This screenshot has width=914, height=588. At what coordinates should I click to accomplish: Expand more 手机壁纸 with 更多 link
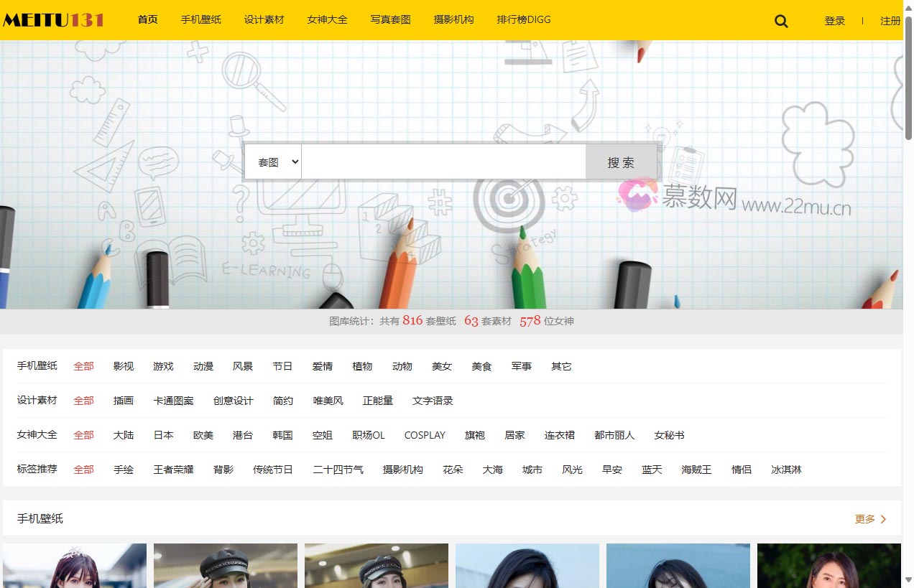(x=865, y=518)
